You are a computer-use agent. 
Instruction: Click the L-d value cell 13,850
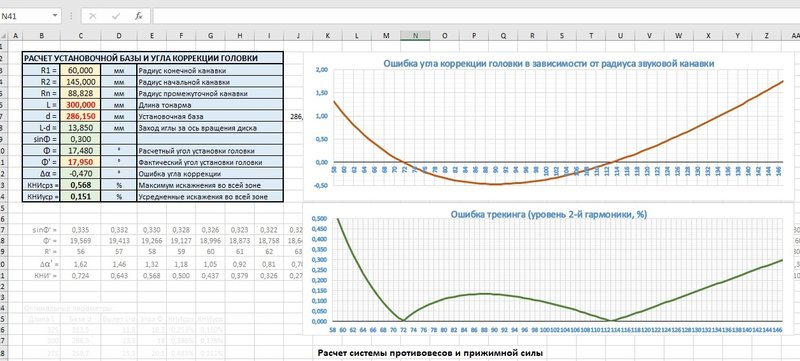click(x=81, y=127)
